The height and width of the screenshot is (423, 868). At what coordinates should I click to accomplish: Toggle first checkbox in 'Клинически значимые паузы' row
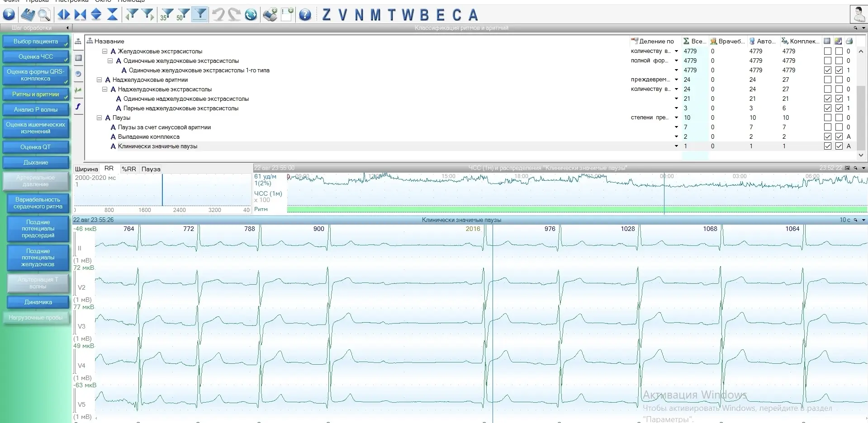tap(827, 146)
